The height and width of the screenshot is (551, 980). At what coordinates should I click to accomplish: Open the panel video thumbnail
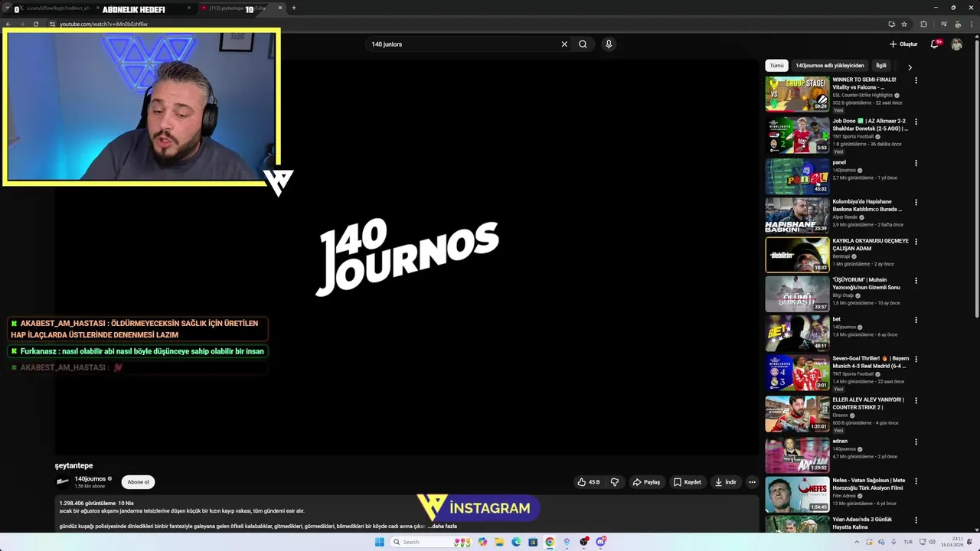point(797,176)
